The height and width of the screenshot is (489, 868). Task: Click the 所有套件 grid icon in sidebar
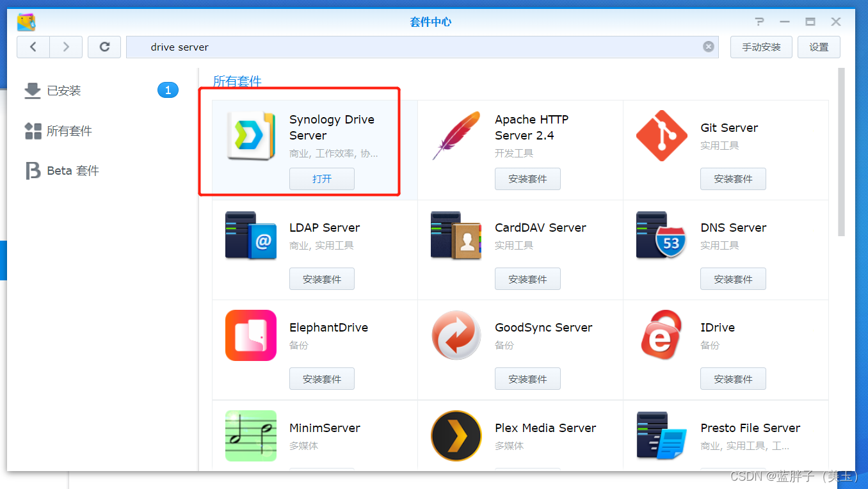pos(33,131)
